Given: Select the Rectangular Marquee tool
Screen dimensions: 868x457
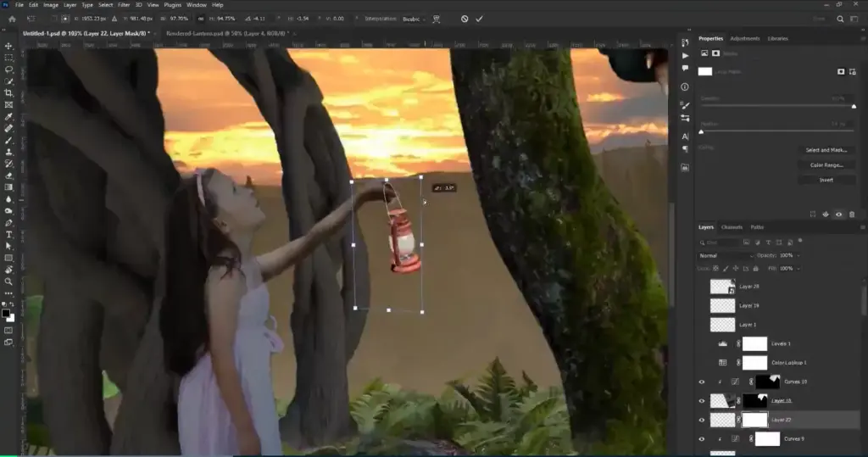Looking at the screenshot, I should click(x=8, y=58).
